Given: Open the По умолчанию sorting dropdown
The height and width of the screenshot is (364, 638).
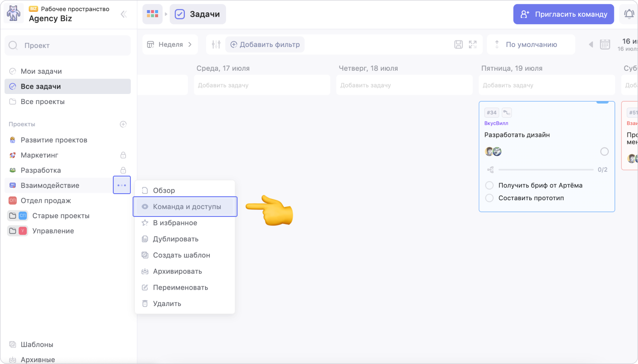Looking at the screenshot, I should (531, 44).
